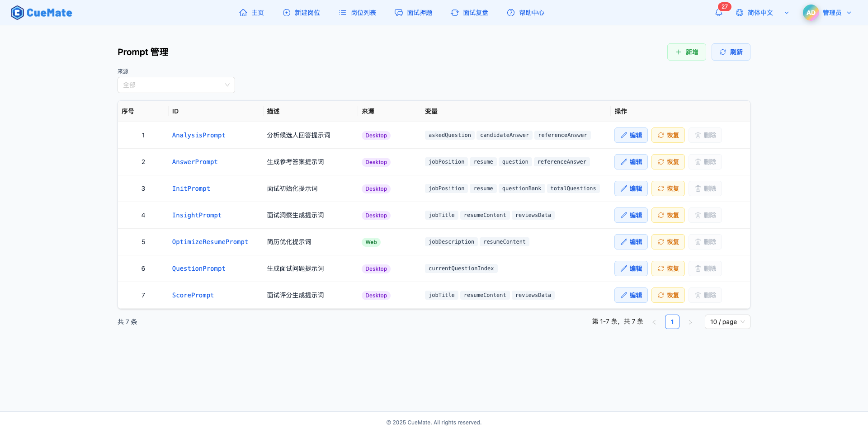Click the 岗位列表 list icon
Viewport: 868px width, 433px height.
[x=342, y=13]
